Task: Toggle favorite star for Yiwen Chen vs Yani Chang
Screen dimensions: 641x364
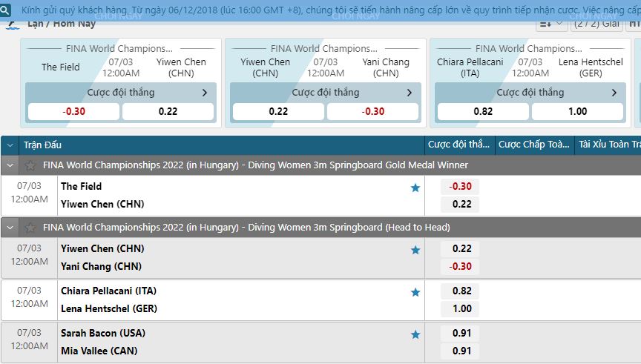Action: pyautogui.click(x=415, y=250)
